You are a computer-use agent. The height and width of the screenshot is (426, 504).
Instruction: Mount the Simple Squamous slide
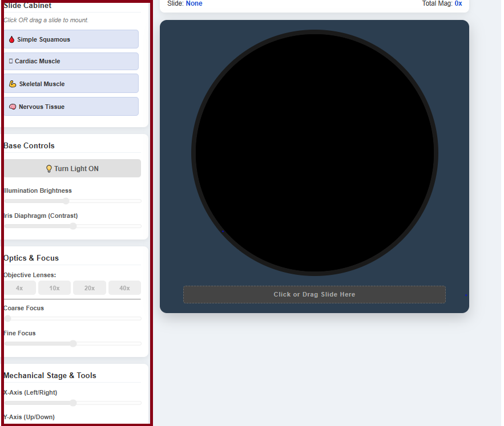click(71, 39)
